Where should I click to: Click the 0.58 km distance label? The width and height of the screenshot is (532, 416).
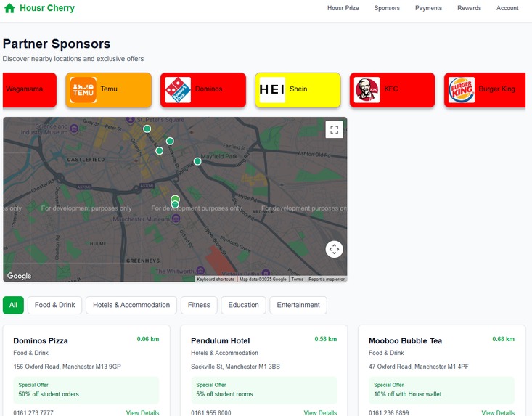326,339
